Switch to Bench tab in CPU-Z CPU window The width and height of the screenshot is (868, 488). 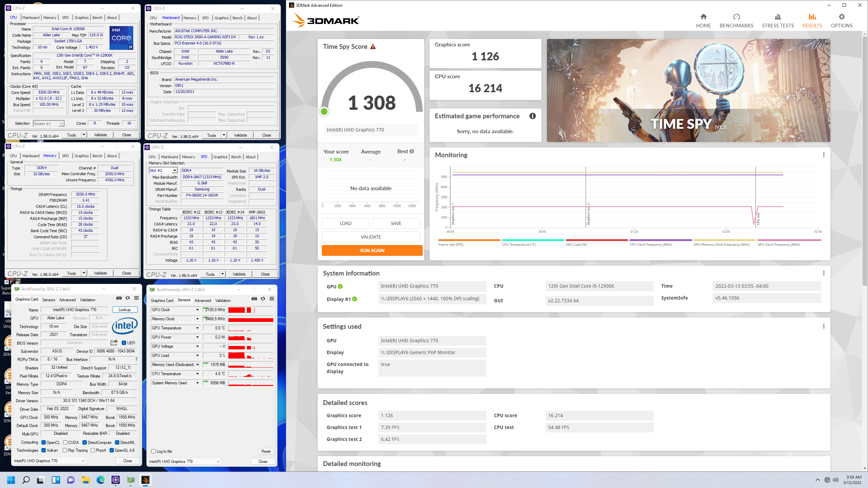pos(97,18)
